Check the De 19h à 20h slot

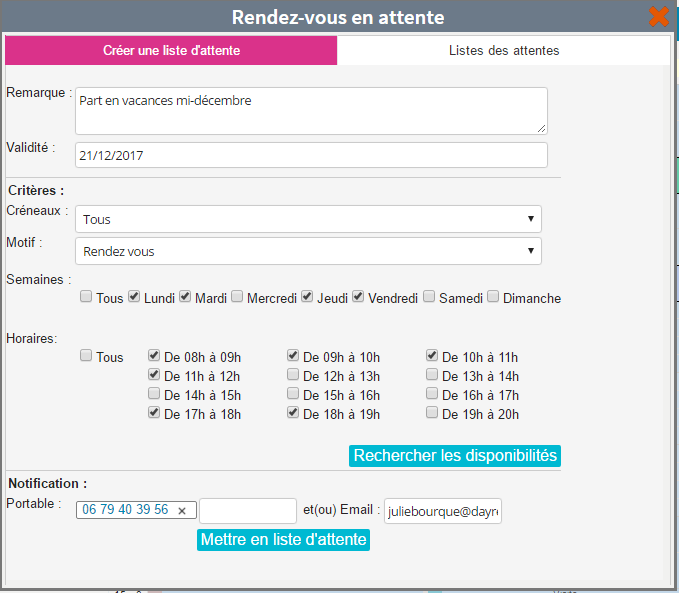click(x=432, y=413)
